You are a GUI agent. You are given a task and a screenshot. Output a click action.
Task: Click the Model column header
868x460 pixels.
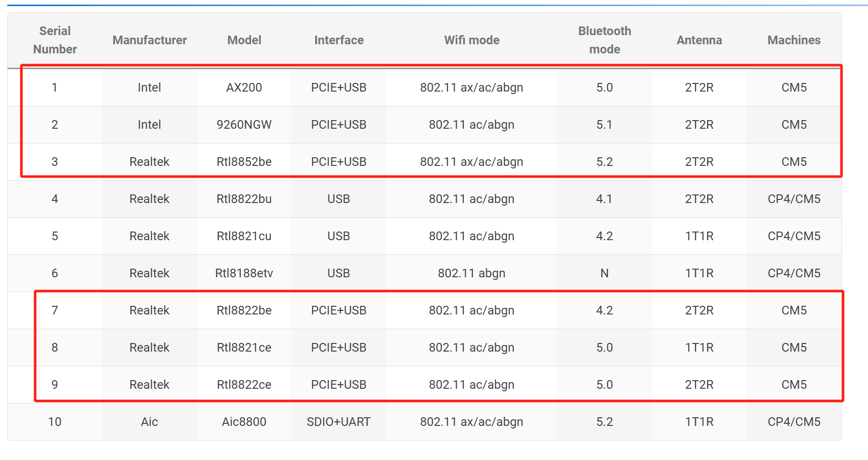click(x=244, y=40)
